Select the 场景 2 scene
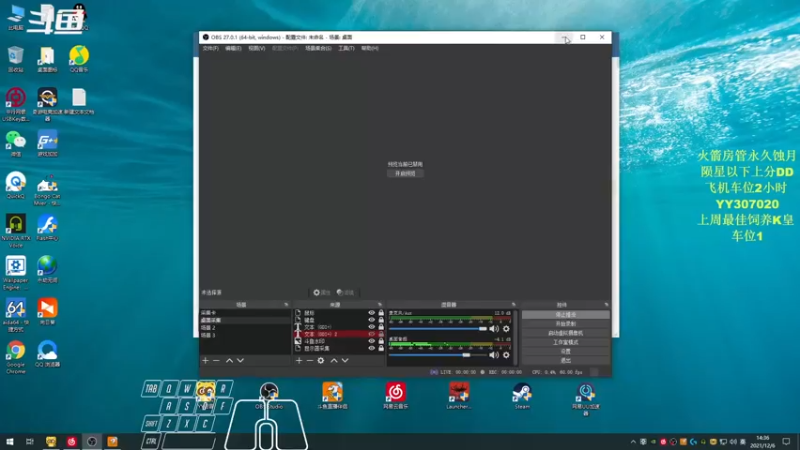The height and width of the screenshot is (450, 800). [x=245, y=328]
